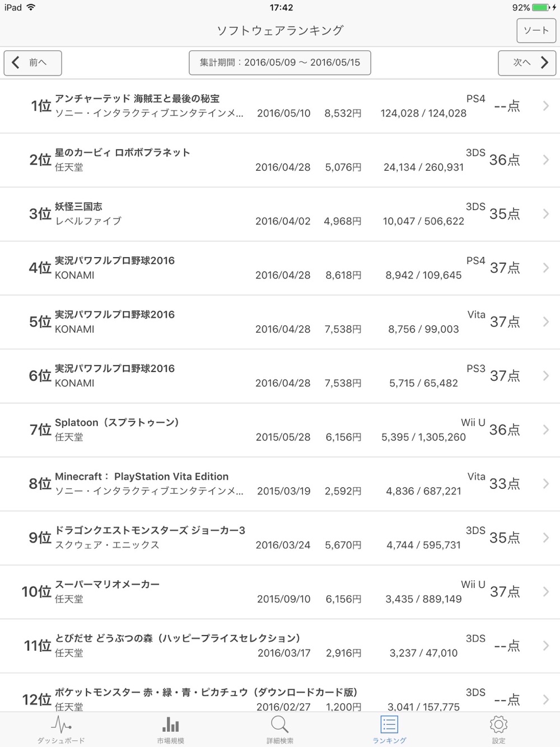Tap the Wi-Fi status icon
The image size is (560, 747).
[30, 7]
